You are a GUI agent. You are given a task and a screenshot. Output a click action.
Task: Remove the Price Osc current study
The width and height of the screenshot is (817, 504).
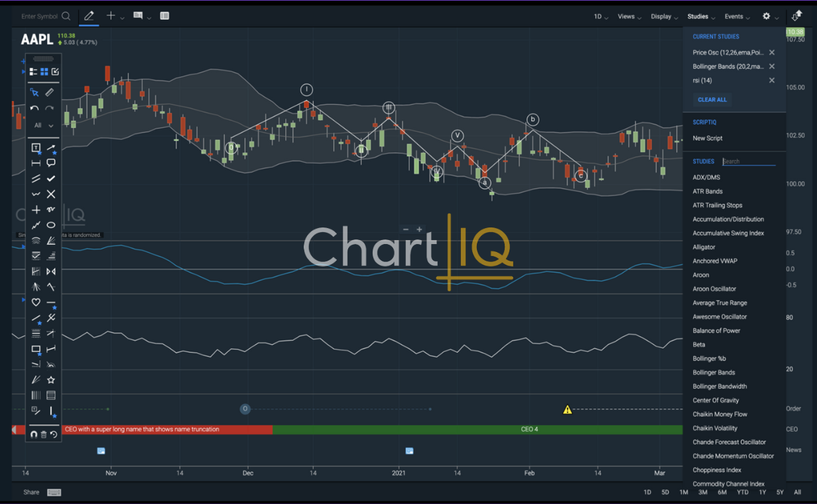click(772, 52)
